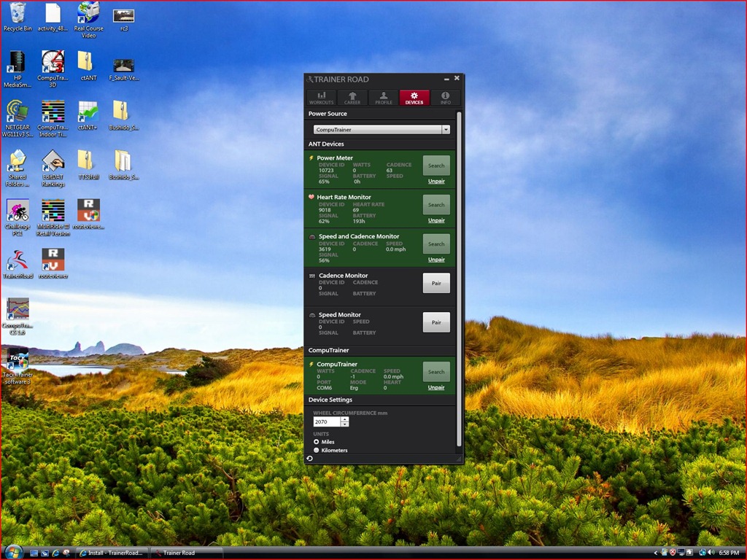Increase wheel circumference with the up arrow
This screenshot has width=747, height=560.
coord(345,419)
